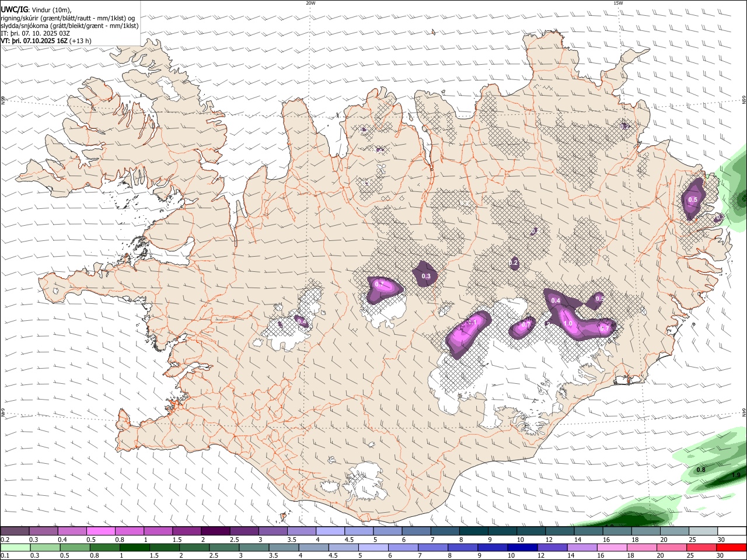Click the initial time line 'IT: þri. 07. 10. 2025 03Z'
747x560 pixels.
tap(36, 33)
